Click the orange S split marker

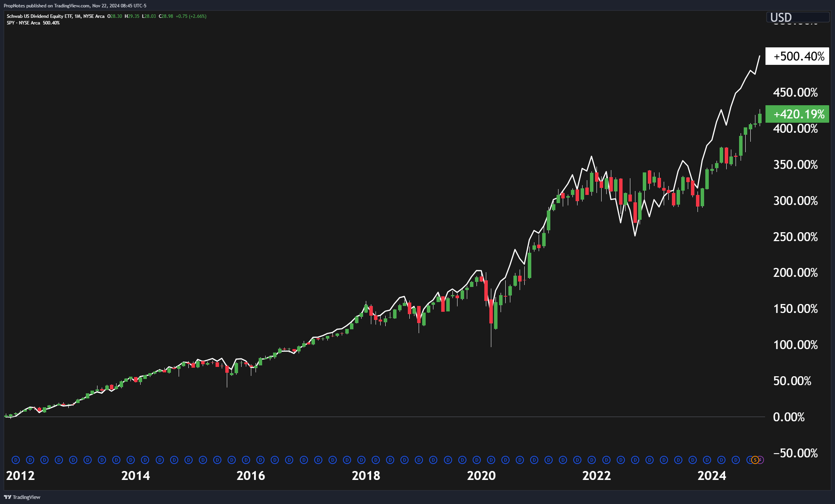click(755, 460)
